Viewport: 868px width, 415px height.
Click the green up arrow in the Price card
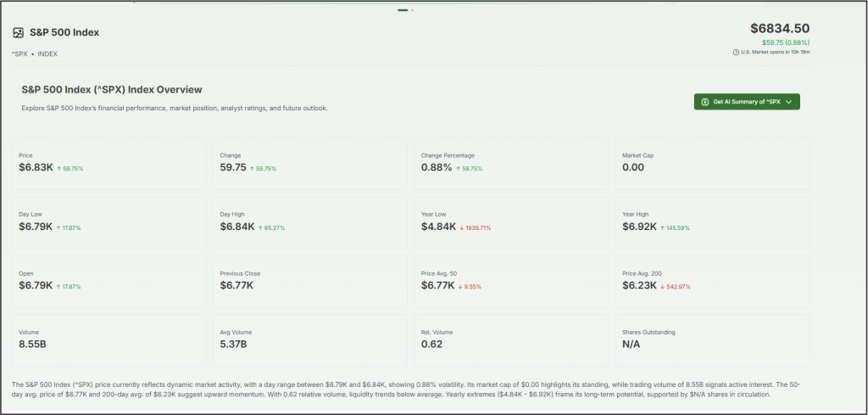tap(58, 169)
